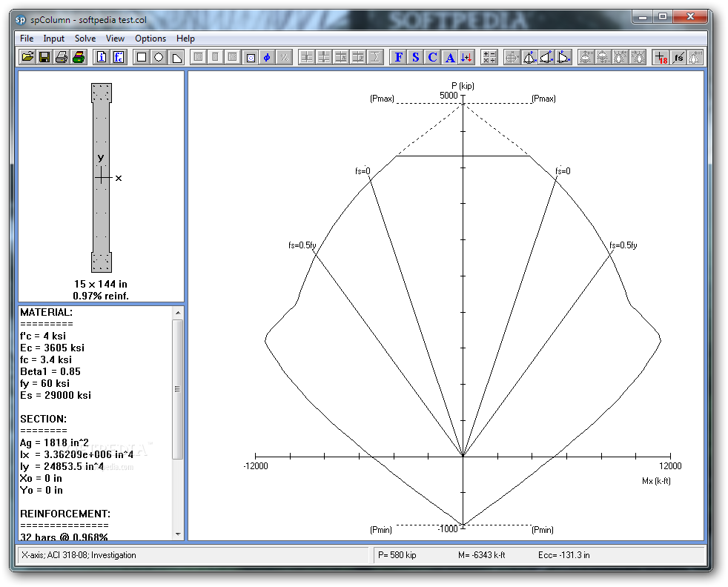Click the calculator operators icon
Screen dimensions: 728x587
coord(489,57)
